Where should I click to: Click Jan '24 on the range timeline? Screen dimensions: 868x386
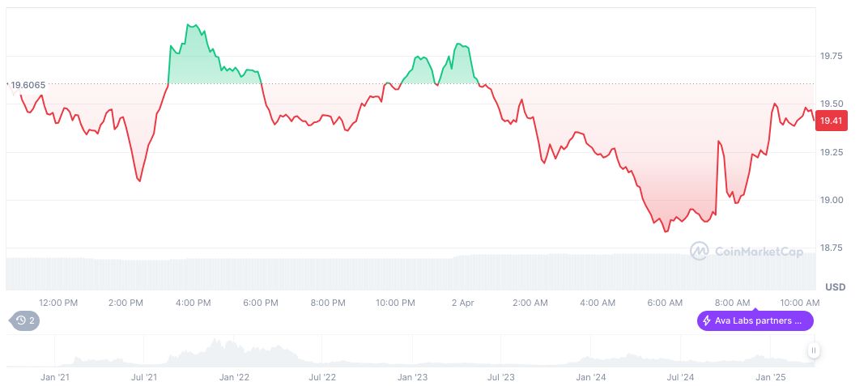591,376
